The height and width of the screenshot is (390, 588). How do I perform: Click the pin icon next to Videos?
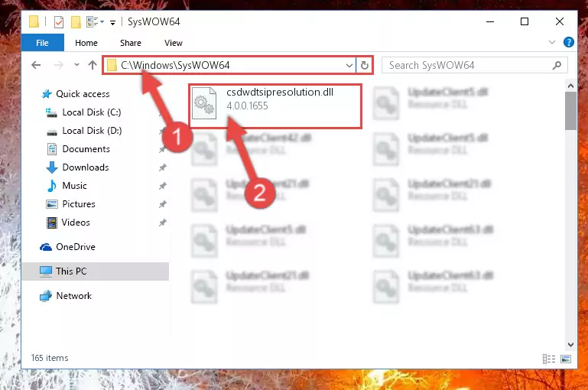tap(162, 223)
